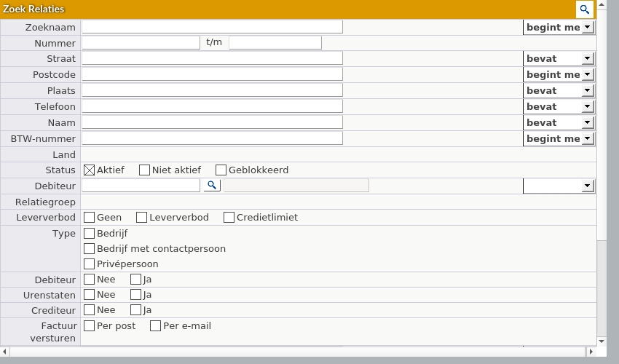619x364 pixels.
Task: Open the Debiteur lookup magnifier icon
Action: [x=212, y=186]
